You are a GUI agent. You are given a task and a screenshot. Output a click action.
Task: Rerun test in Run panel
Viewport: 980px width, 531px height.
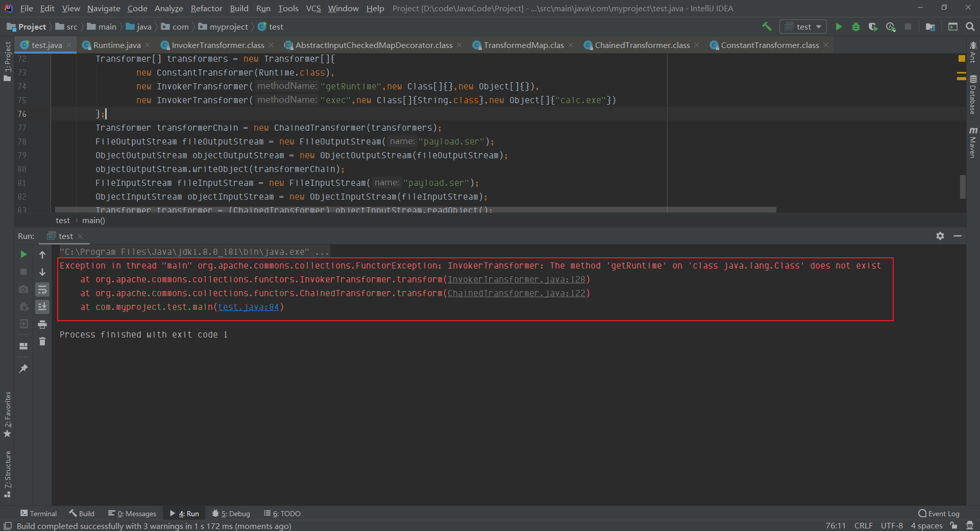point(23,254)
